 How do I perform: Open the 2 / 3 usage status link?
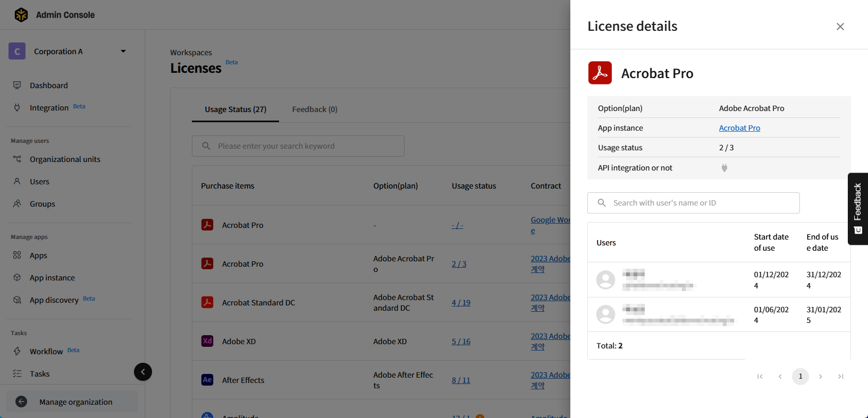coord(459,264)
